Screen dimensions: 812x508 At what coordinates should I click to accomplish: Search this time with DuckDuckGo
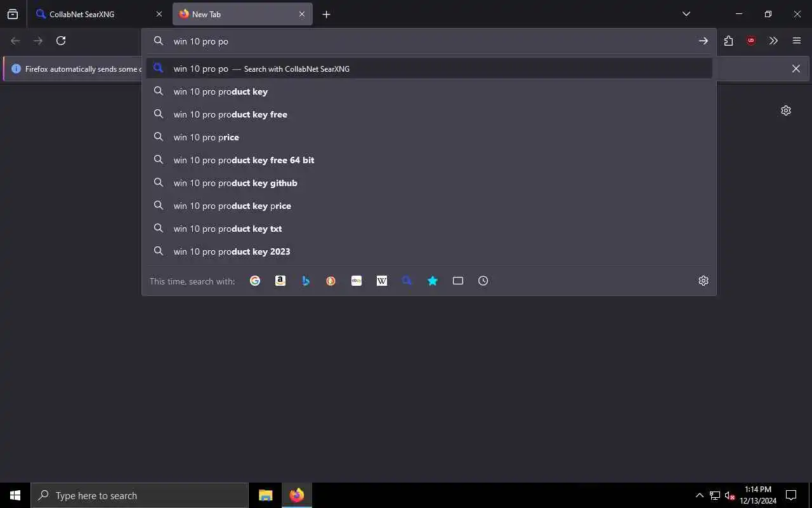point(331,281)
